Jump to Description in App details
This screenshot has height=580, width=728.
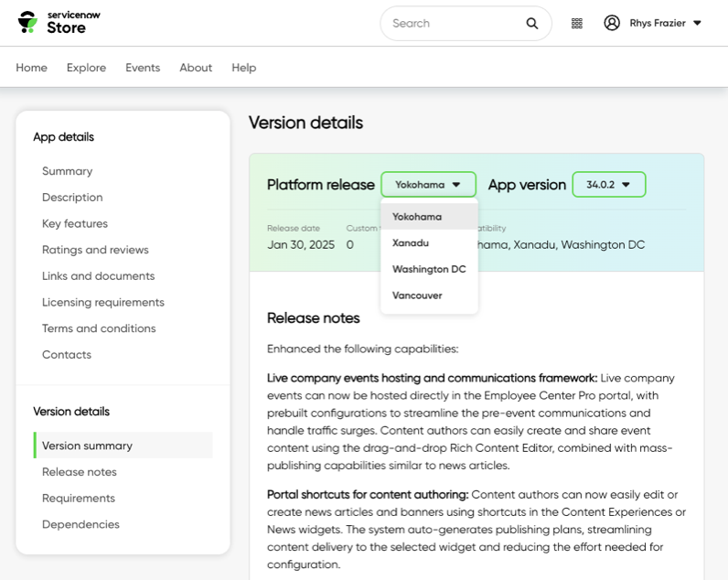[72, 198]
